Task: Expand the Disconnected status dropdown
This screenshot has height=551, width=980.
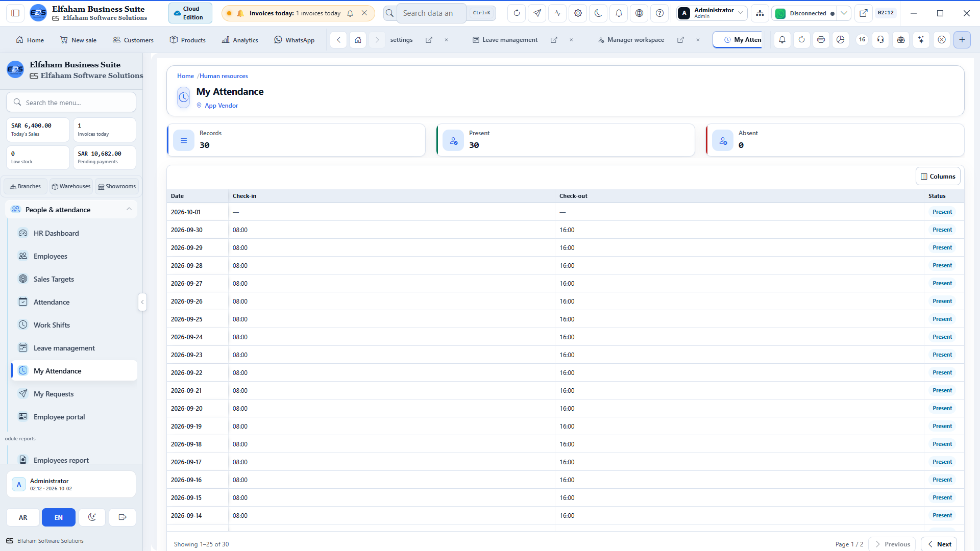Action: [x=844, y=13]
